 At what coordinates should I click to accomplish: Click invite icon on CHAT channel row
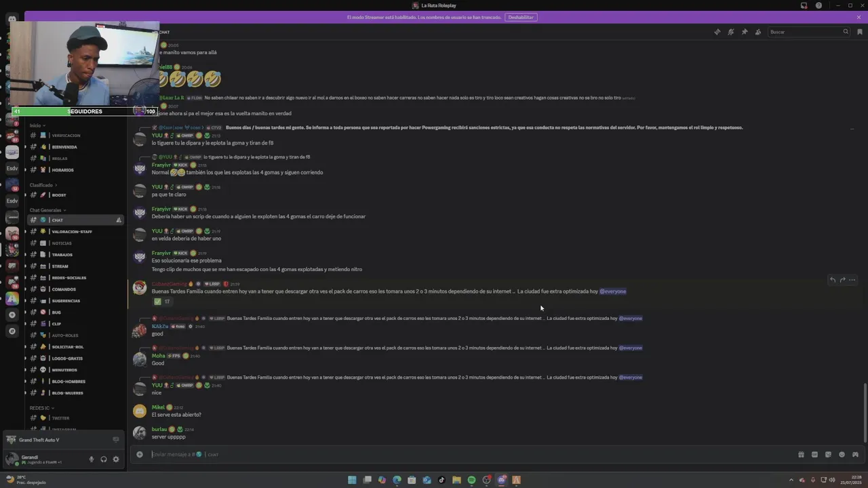click(119, 220)
